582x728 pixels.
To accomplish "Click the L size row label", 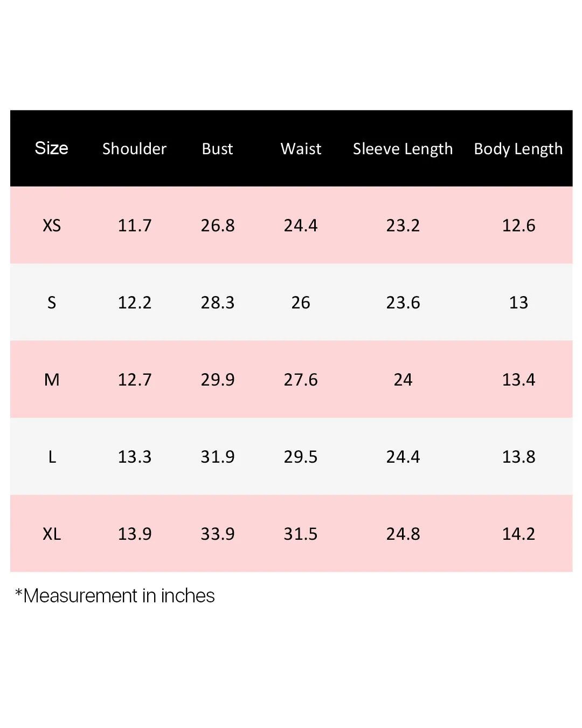I will point(52,457).
